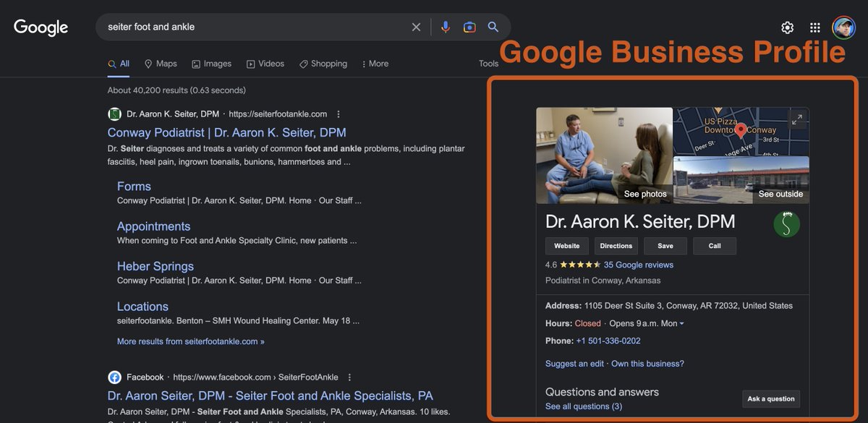Click the https://seiterfootankle.com URL text

(278, 114)
